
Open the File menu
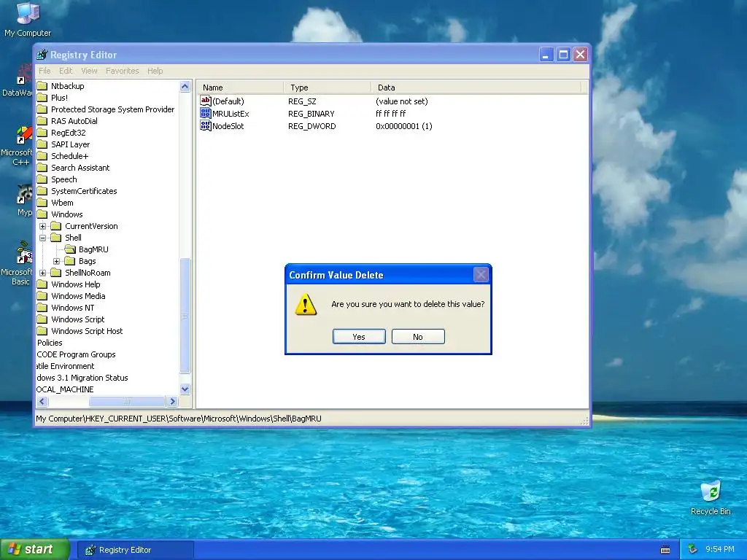click(x=44, y=71)
